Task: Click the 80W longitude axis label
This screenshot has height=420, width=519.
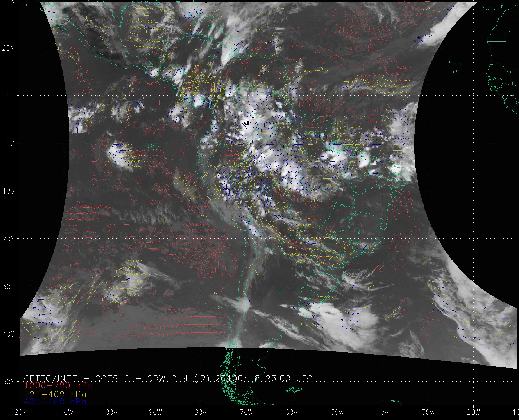Action: (201, 412)
